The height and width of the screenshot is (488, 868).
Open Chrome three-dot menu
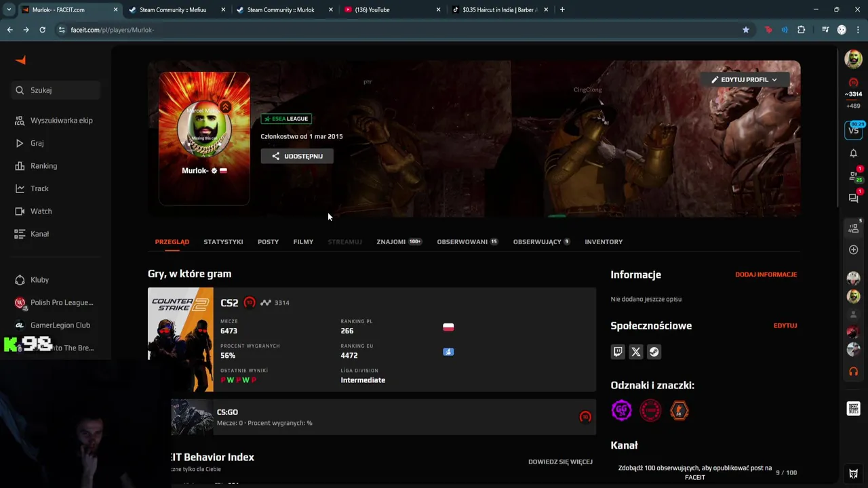pyautogui.click(x=858, y=30)
